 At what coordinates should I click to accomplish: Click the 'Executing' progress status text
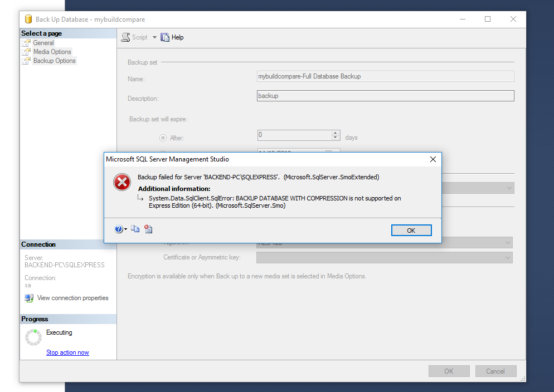(x=59, y=332)
